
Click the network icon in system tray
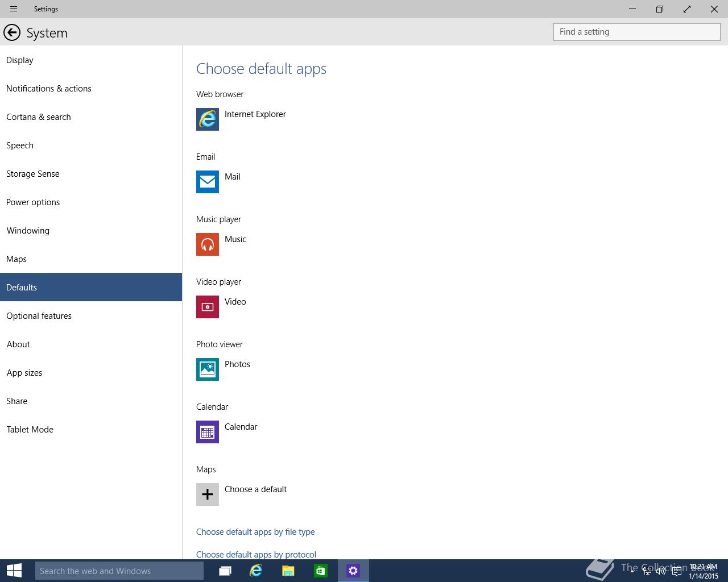coord(647,571)
